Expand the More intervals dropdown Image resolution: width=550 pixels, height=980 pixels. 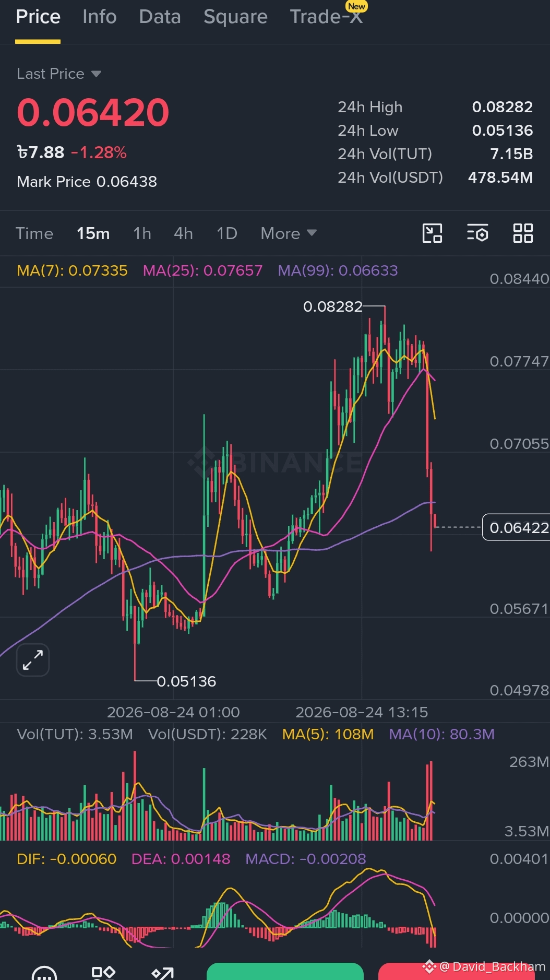pos(289,233)
